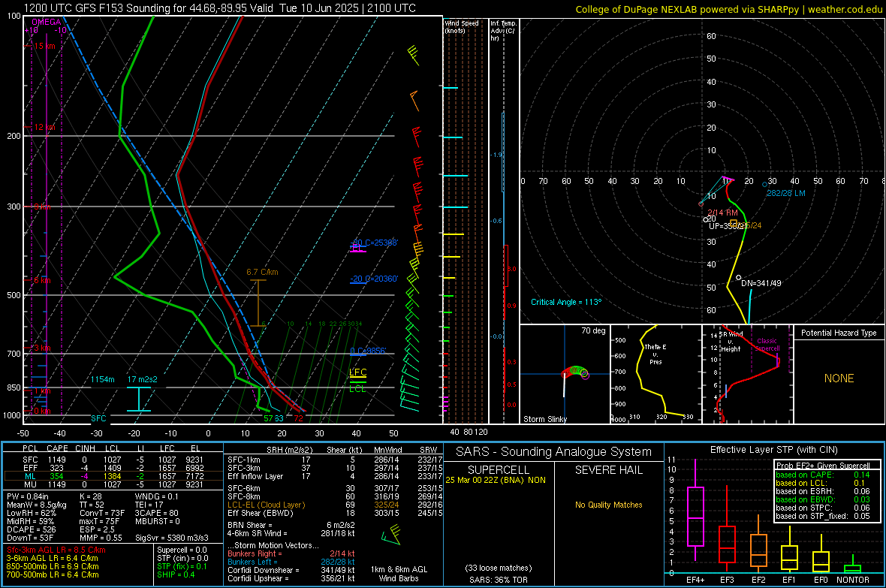Click the 'OMEGA' label on the skew-T

coord(47,22)
